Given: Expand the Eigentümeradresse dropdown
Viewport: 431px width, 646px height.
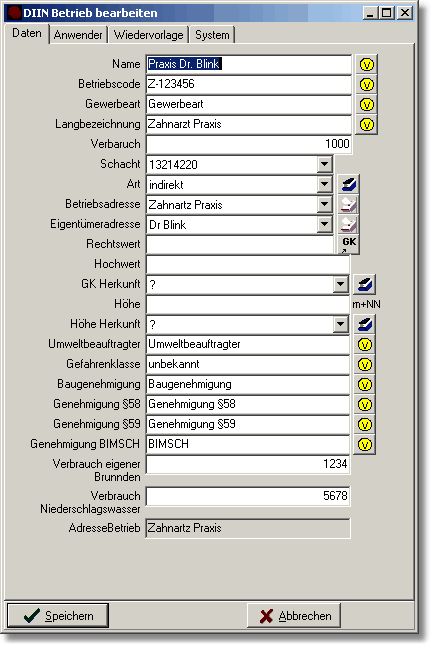Looking at the screenshot, I should (x=325, y=224).
